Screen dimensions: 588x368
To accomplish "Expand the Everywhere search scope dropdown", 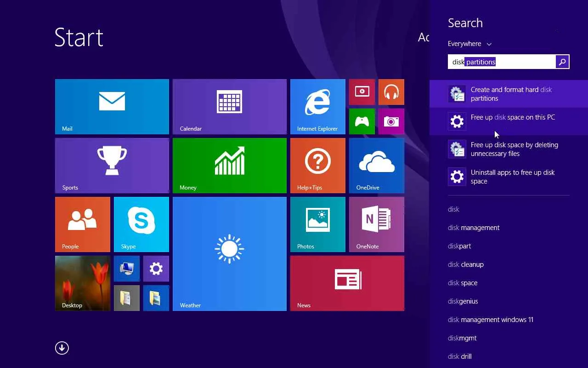I will pyautogui.click(x=469, y=44).
